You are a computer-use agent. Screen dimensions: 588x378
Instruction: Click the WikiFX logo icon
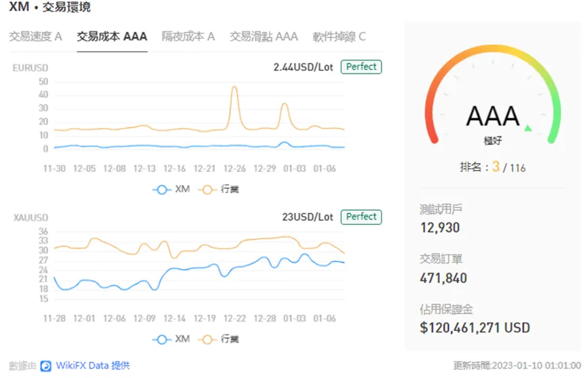click(x=45, y=366)
